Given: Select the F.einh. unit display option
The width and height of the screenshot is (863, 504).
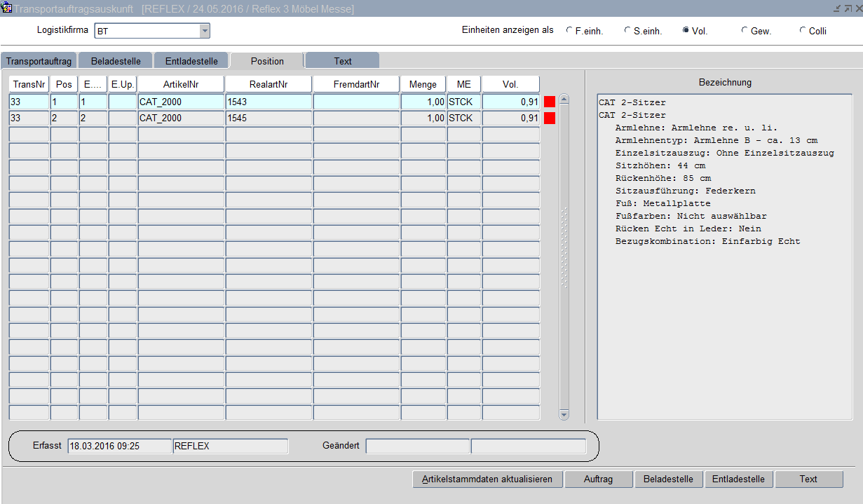Looking at the screenshot, I should [569, 31].
